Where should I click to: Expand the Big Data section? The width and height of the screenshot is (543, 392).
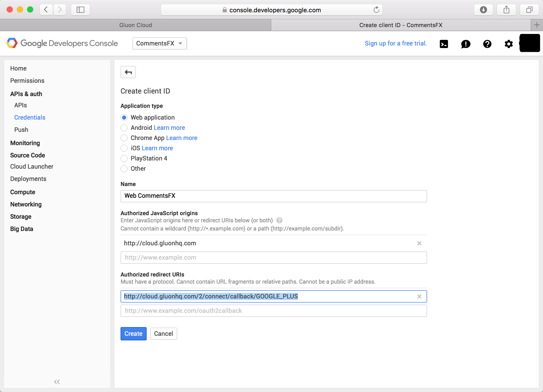pos(22,229)
